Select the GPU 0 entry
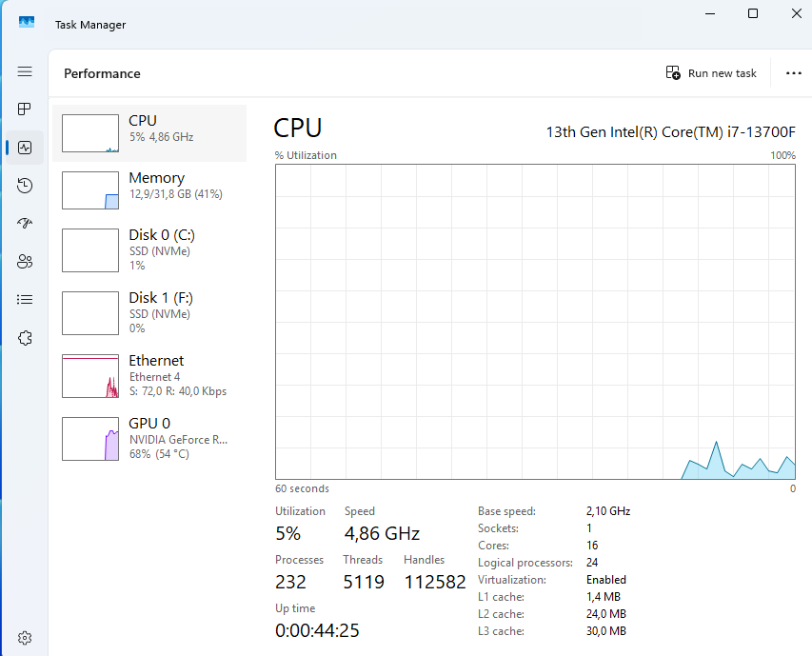Screen dimensions: 812x656 (149, 439)
